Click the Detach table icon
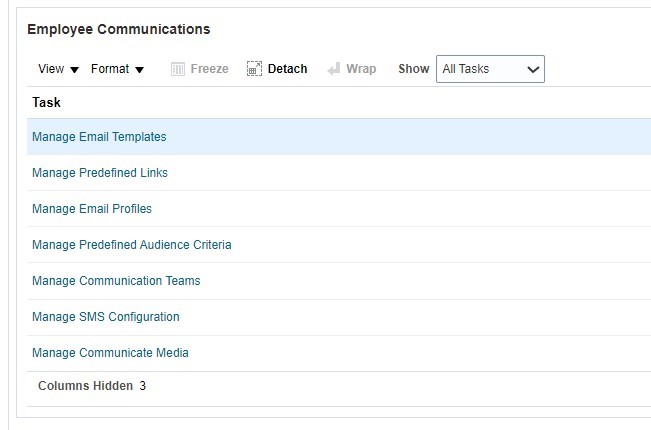The image size is (651, 430). [254, 69]
